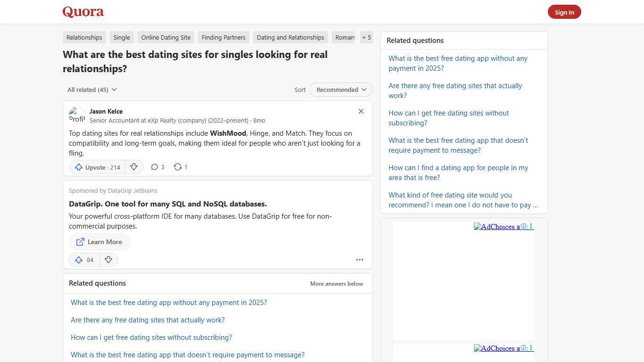644x362 pixels.
Task: Open Jason Kelce's profile picture
Action: point(77,115)
